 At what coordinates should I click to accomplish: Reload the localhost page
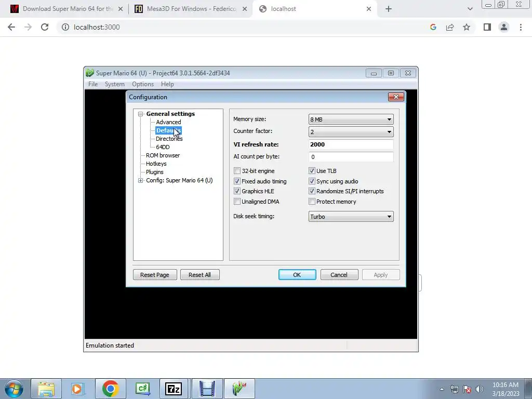[45, 27]
